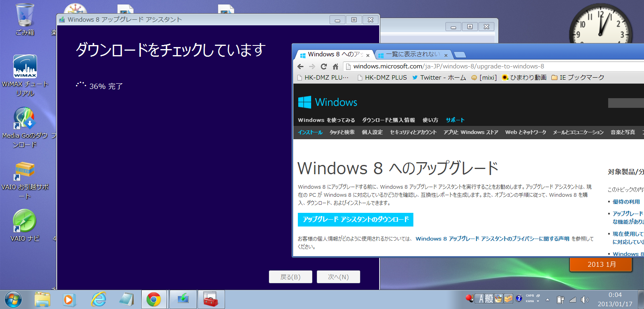Open the 'HK-DMZ PLU…' bookmark
This screenshot has width=644, height=309.
point(323,78)
